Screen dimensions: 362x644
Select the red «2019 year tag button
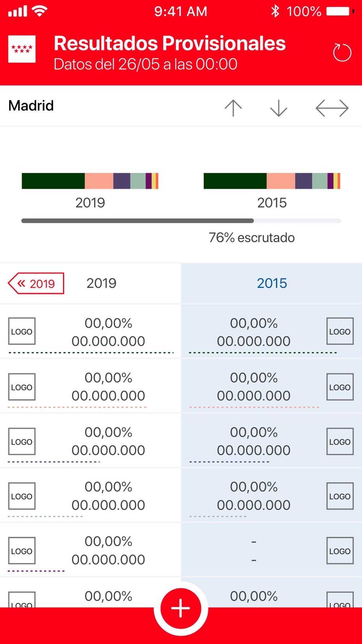coord(36,283)
